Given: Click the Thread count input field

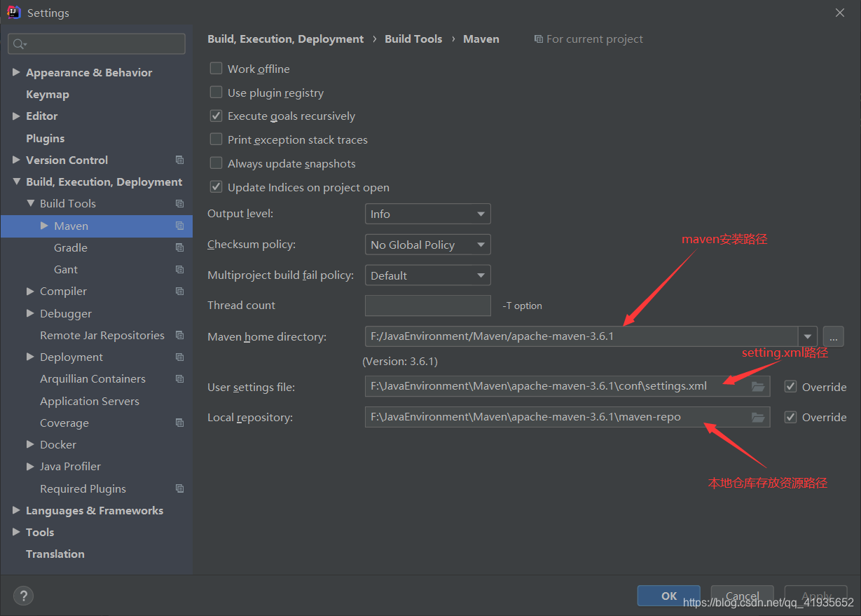Looking at the screenshot, I should tap(427, 306).
